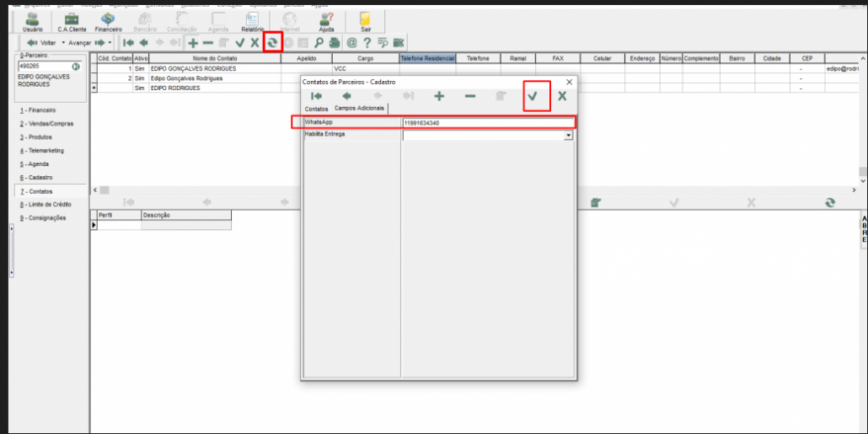The width and height of the screenshot is (868, 434).
Task: Open the 1 - Financeiro side section
Action: point(37,110)
